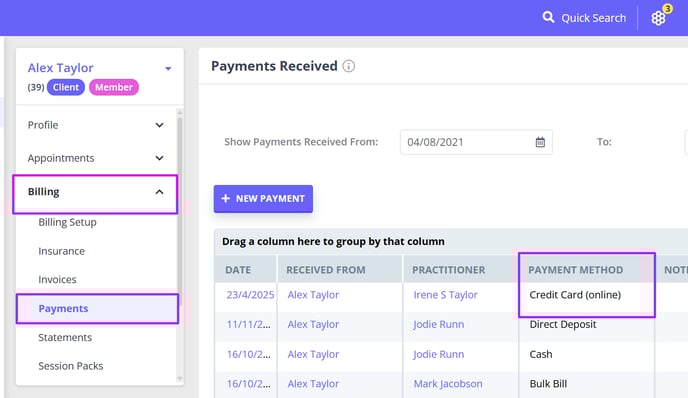The width and height of the screenshot is (688, 398).
Task: Click the Quick Search magnifier icon
Action: [x=548, y=17]
